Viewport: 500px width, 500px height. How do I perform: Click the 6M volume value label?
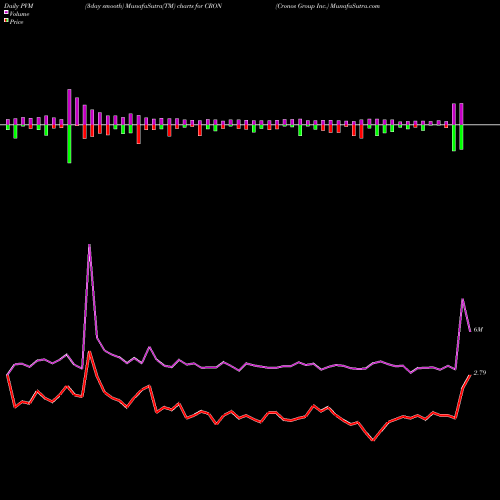click(x=478, y=330)
